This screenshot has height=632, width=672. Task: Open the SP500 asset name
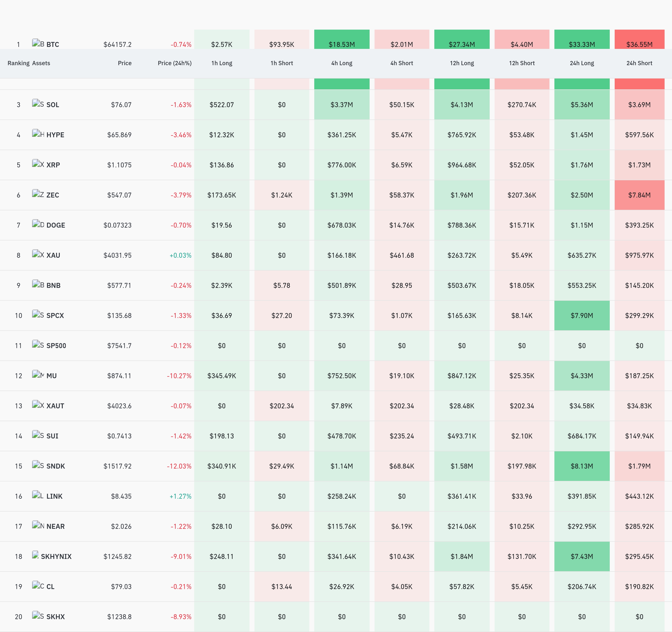(x=56, y=346)
